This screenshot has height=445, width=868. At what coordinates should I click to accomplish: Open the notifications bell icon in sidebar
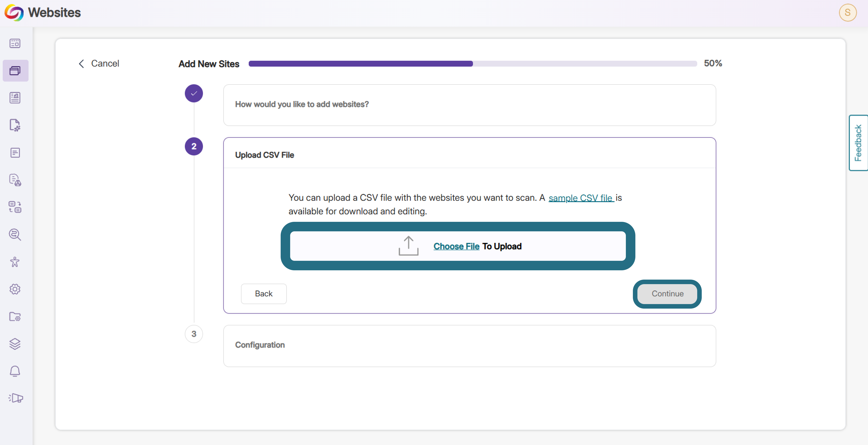click(x=15, y=371)
